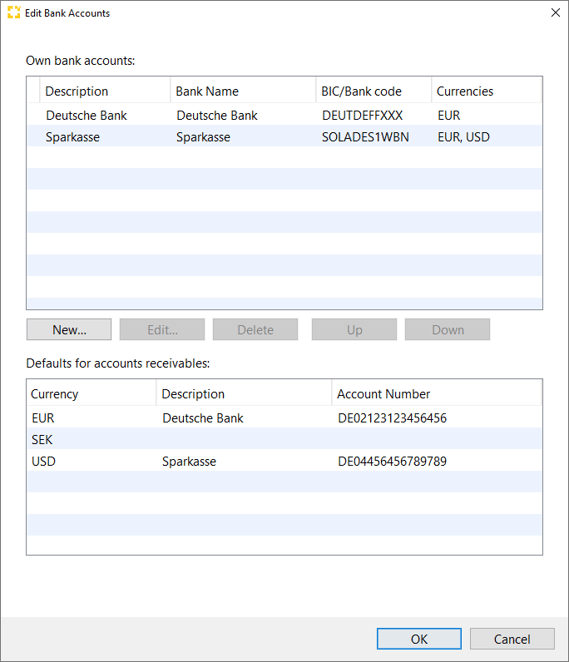The height and width of the screenshot is (662, 569).
Task: Click the Currency column header in defaults
Action: pos(92,393)
